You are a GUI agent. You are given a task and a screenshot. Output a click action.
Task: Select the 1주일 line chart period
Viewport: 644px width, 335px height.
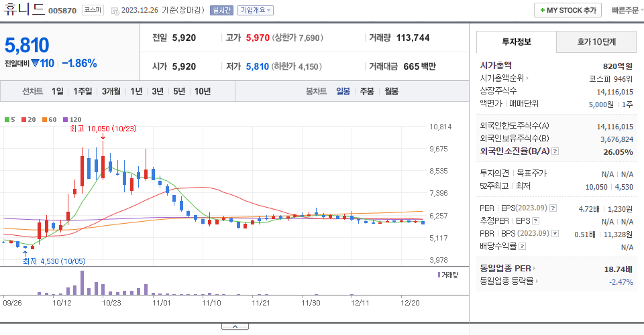click(x=83, y=91)
